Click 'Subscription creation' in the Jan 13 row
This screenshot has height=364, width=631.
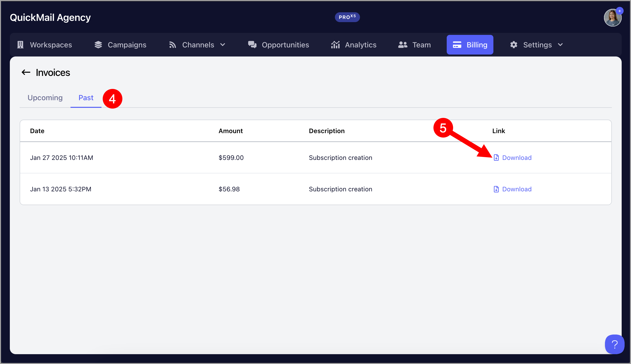pos(340,189)
